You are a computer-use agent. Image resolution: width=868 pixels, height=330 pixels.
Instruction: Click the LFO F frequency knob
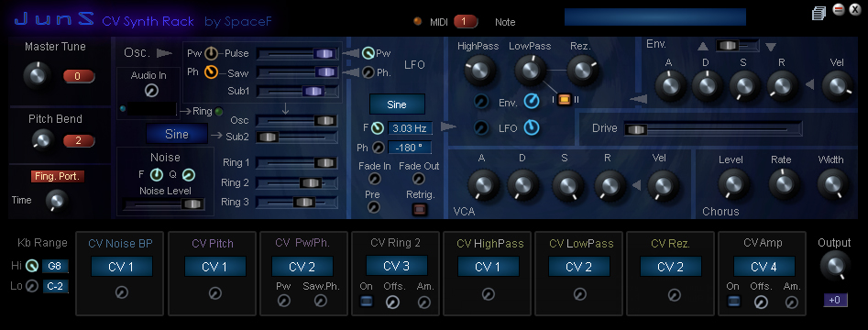(x=378, y=128)
